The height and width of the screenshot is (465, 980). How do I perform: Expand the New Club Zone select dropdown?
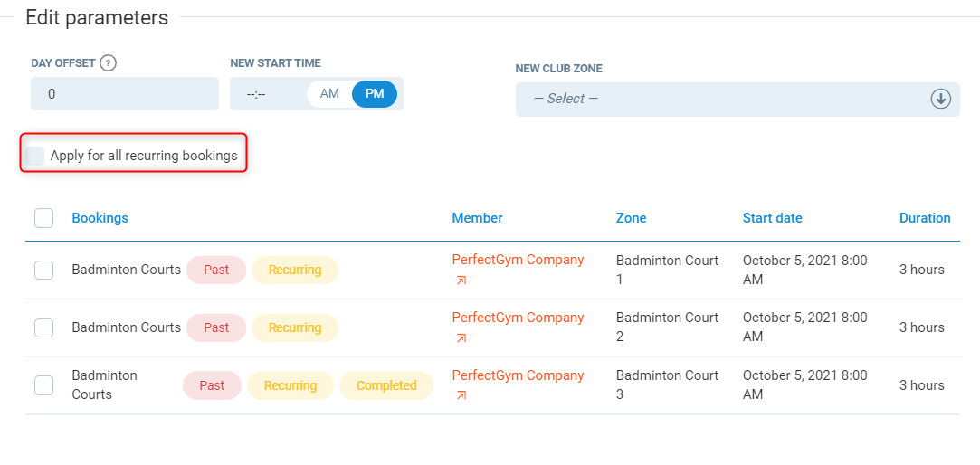724,99
